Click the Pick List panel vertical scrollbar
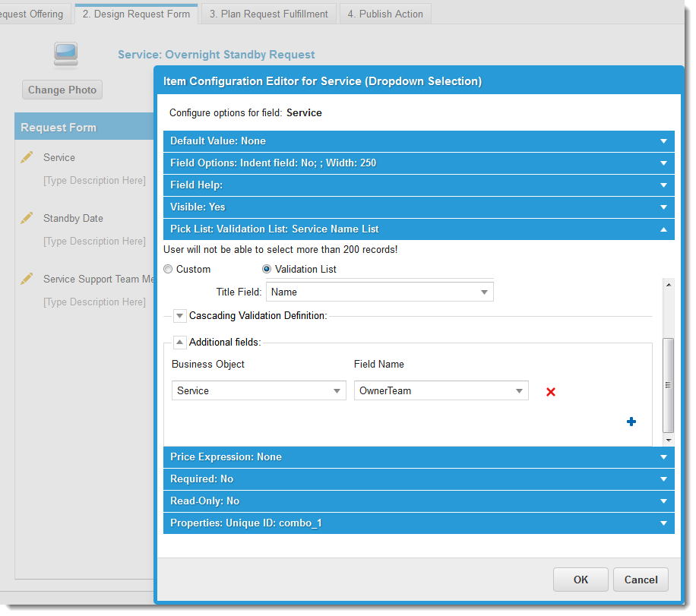This screenshot has height=616, width=696. coord(669,384)
